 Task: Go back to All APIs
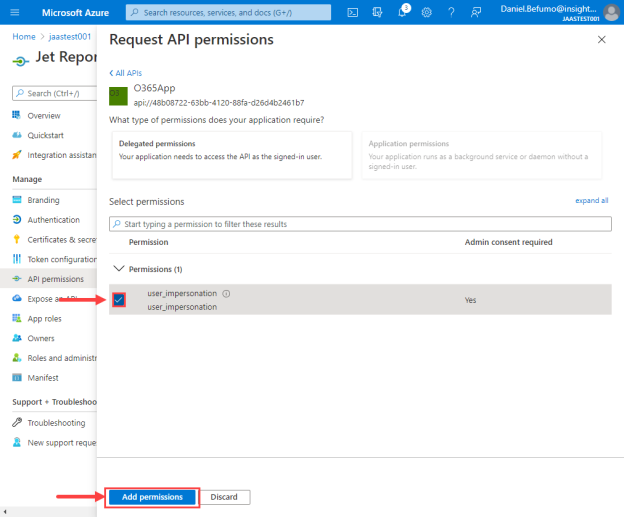click(x=125, y=73)
